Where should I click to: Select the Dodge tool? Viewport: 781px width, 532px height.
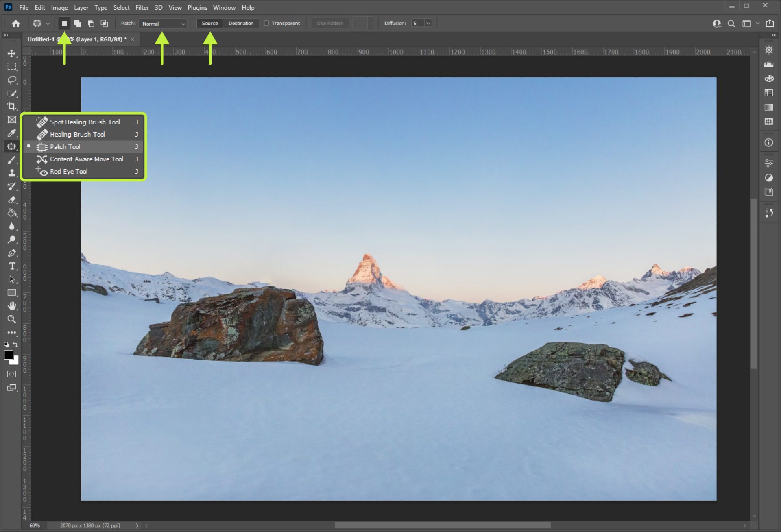tap(12, 240)
